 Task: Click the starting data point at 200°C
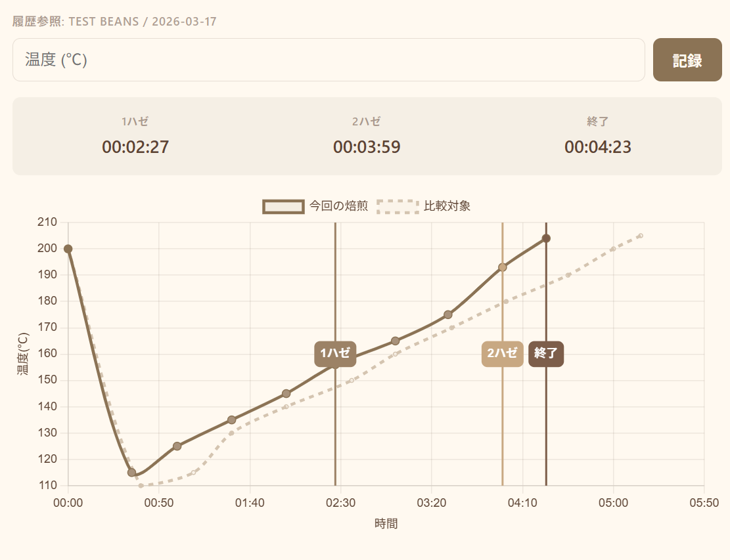pyautogui.click(x=68, y=249)
